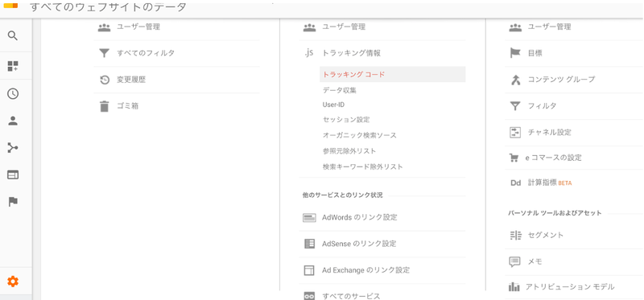The image size is (644, 300).
Task: Click the アトリビューション モデル bar chart icon
Action: [514, 286]
